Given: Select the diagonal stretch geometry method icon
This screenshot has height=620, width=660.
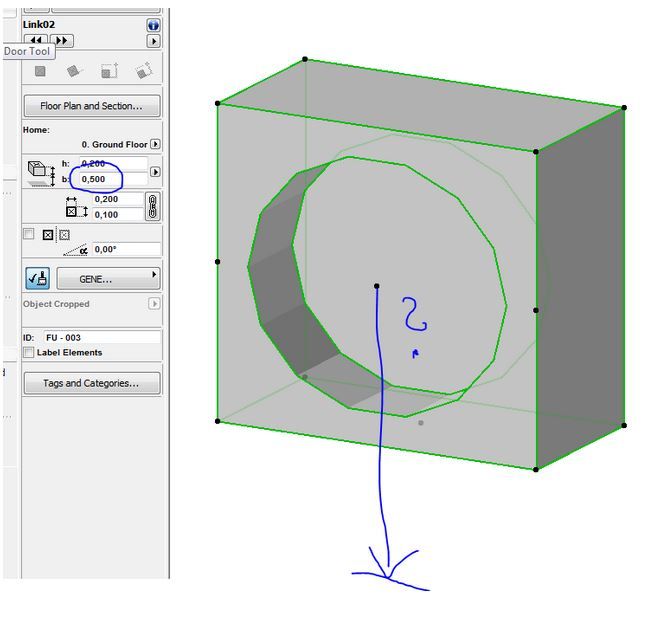Looking at the screenshot, I should [110, 71].
